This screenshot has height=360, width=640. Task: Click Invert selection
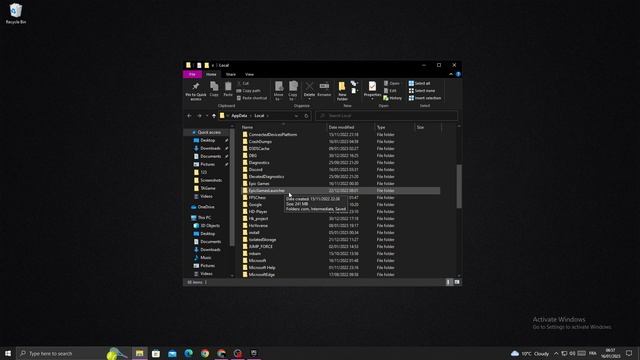(x=425, y=98)
